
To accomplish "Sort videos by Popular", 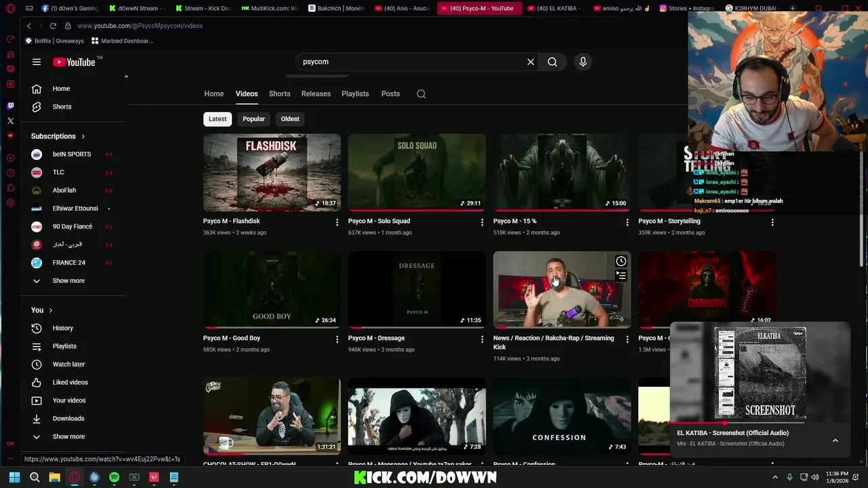I will (254, 119).
